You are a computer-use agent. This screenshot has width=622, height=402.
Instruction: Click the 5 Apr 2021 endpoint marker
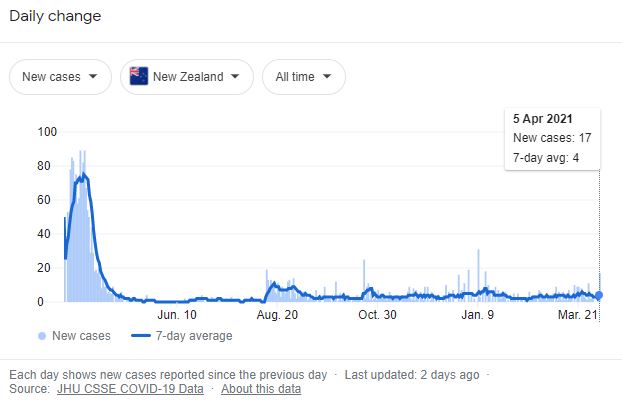click(x=599, y=295)
